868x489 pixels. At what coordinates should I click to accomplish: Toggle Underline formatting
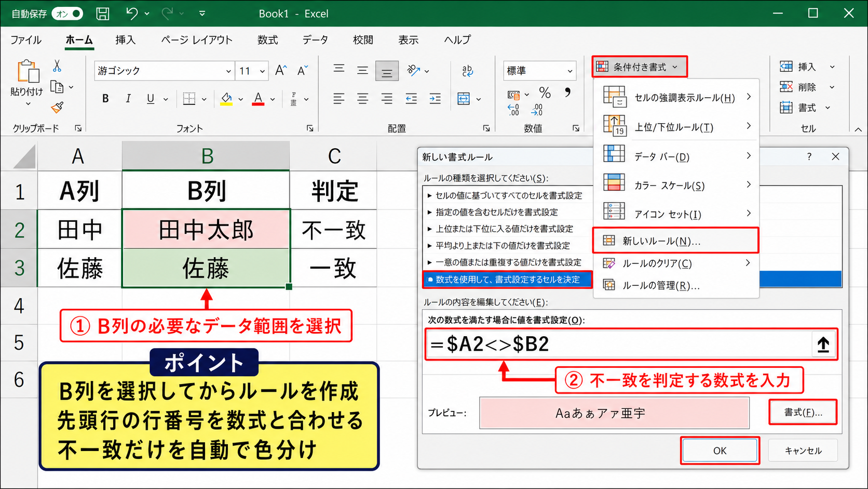[151, 99]
